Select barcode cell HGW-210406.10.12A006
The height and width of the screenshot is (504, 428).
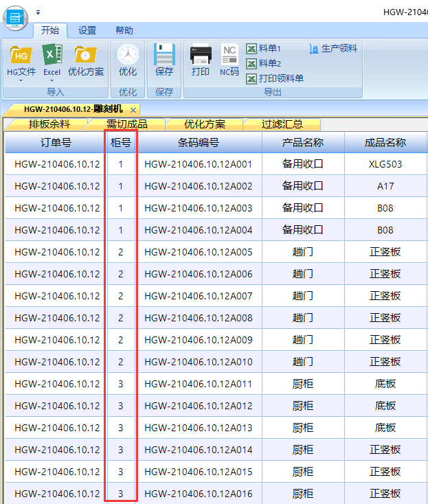(x=199, y=274)
